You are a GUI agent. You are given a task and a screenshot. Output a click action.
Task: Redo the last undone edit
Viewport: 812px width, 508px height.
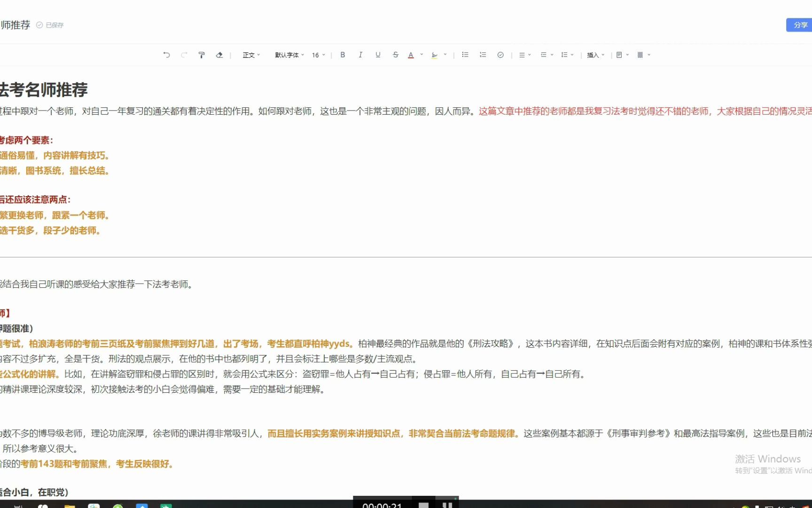(x=184, y=55)
